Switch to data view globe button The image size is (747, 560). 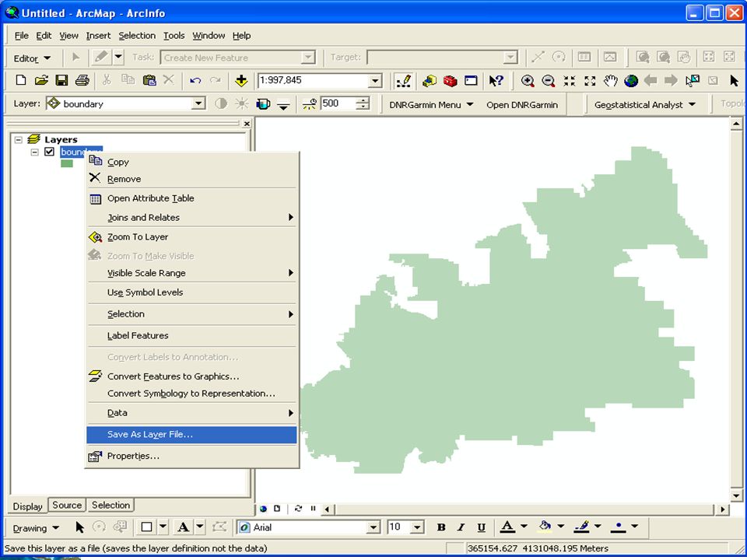pos(264,509)
